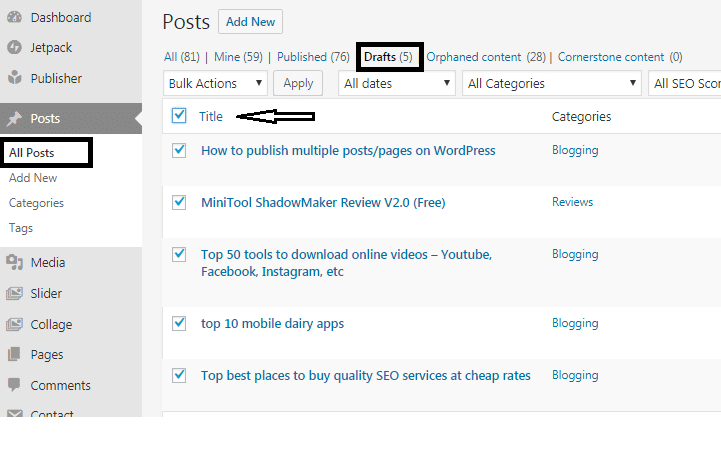Click the Contact envelope icon

pyautogui.click(x=14, y=413)
